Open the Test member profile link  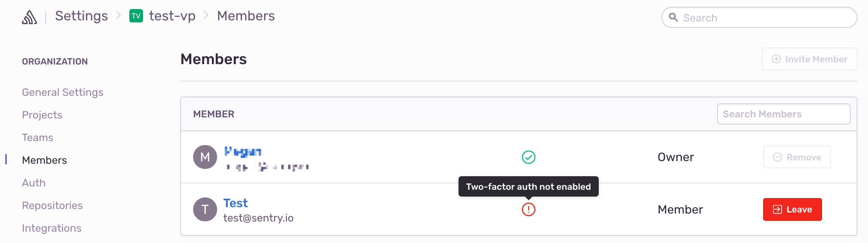coord(236,203)
